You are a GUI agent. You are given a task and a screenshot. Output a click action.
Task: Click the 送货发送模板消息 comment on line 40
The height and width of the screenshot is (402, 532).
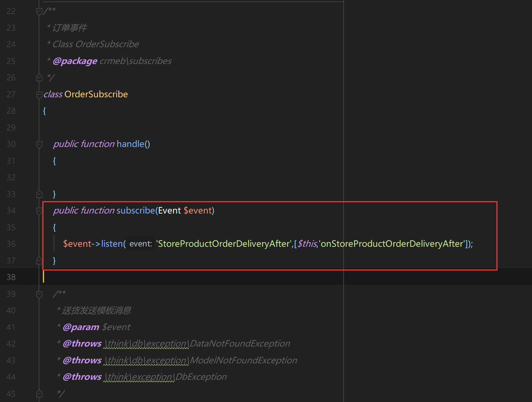(x=97, y=310)
